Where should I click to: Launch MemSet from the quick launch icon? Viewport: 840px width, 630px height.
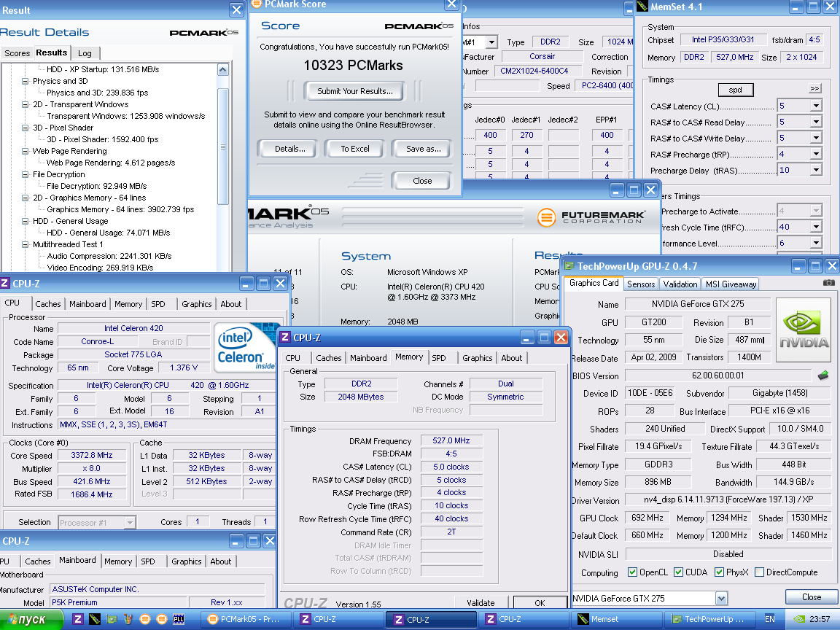(x=94, y=619)
